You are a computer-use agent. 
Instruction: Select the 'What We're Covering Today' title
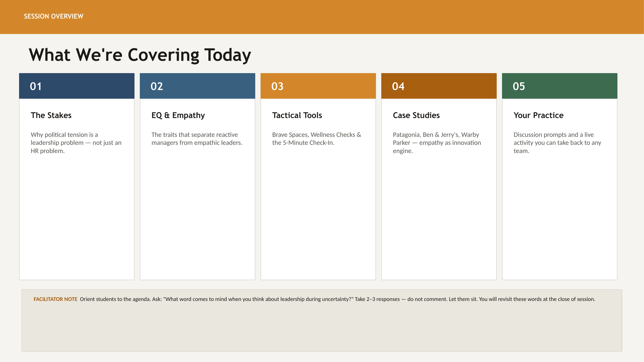point(140,55)
